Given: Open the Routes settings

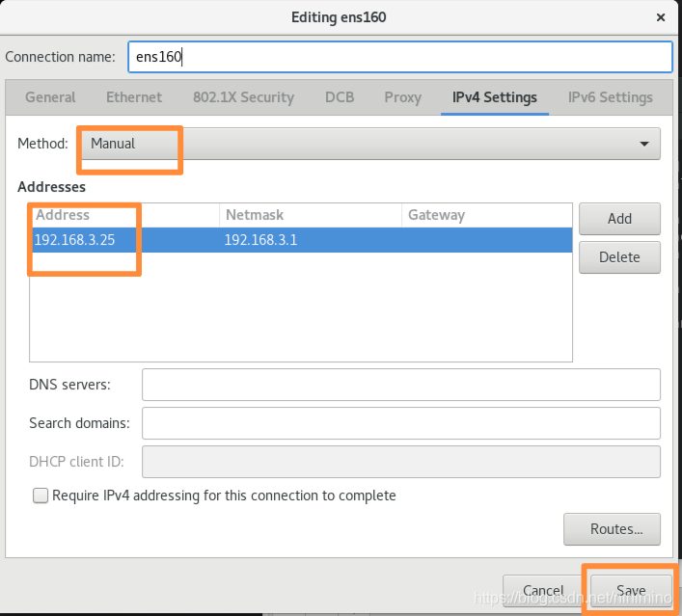Looking at the screenshot, I should (612, 529).
